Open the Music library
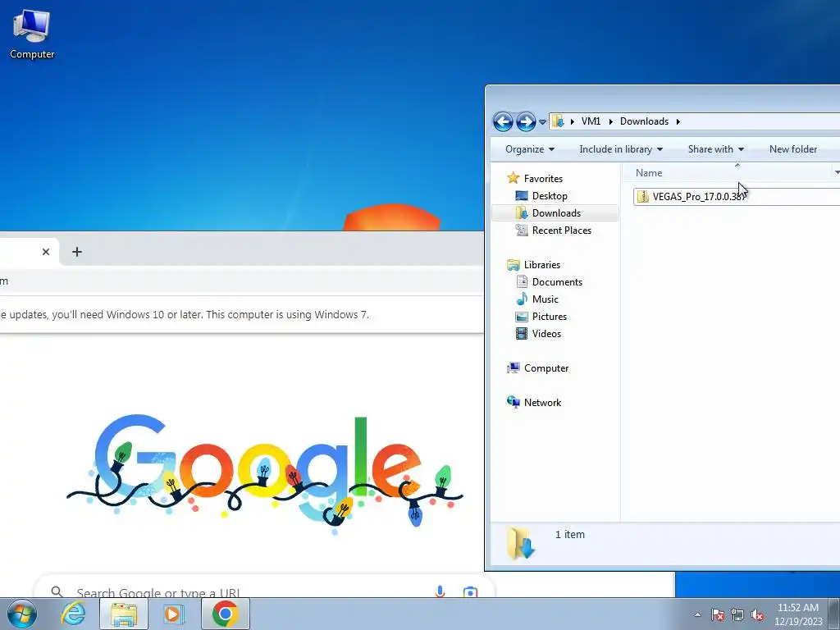840x630 pixels. [545, 299]
